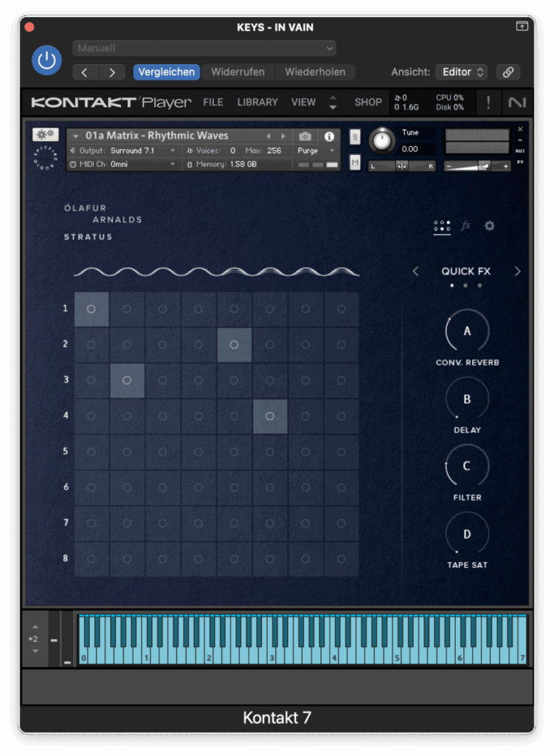Open the LIBRARY menu
Image resolution: width=554 pixels, height=756 pixels.
coord(257,103)
